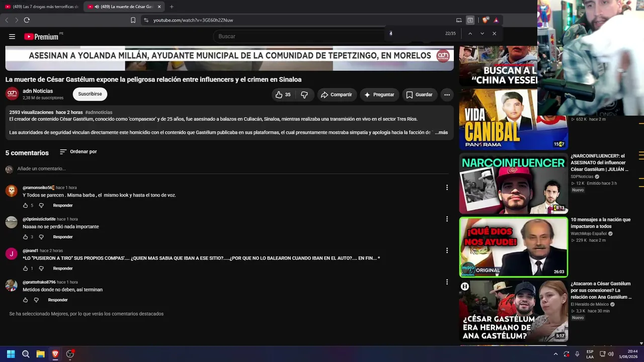Open volume control in system tray

tap(611, 354)
